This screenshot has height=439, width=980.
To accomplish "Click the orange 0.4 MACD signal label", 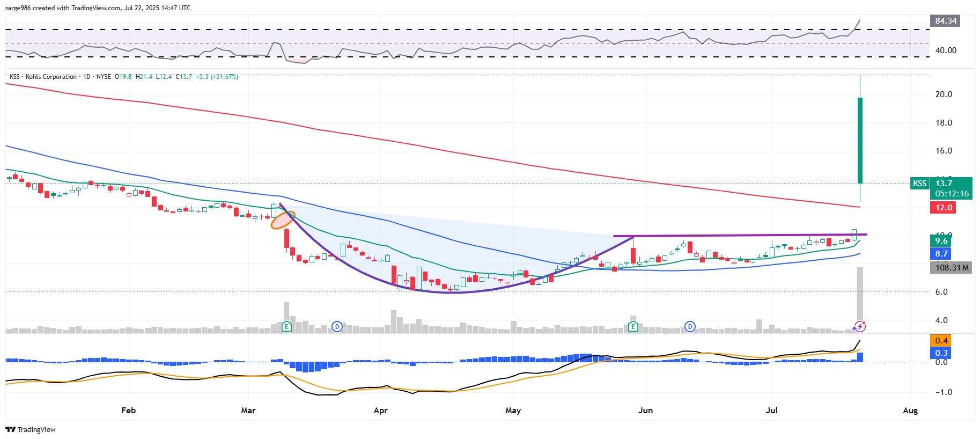I will [941, 341].
